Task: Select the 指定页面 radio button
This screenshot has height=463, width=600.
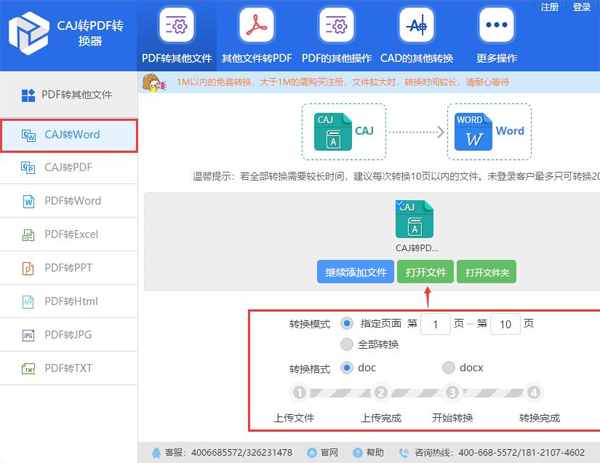Action: click(x=347, y=324)
